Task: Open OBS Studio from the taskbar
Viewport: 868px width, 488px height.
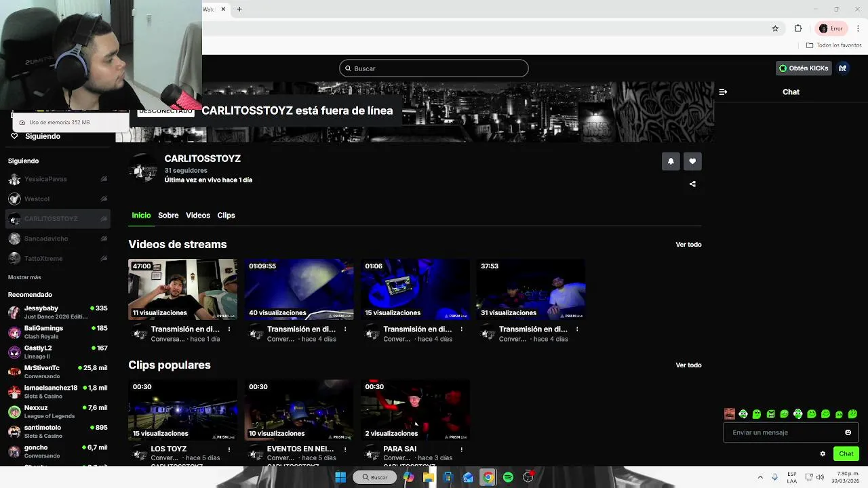Action: click(x=528, y=477)
